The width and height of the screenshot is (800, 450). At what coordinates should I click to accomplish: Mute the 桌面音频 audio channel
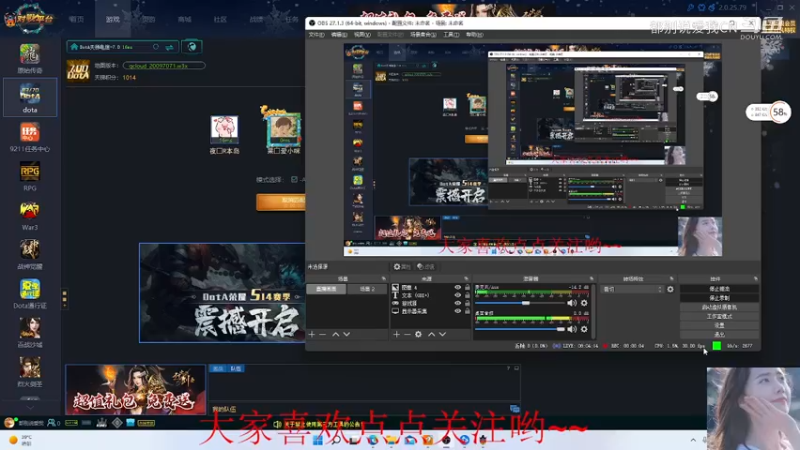click(572, 329)
